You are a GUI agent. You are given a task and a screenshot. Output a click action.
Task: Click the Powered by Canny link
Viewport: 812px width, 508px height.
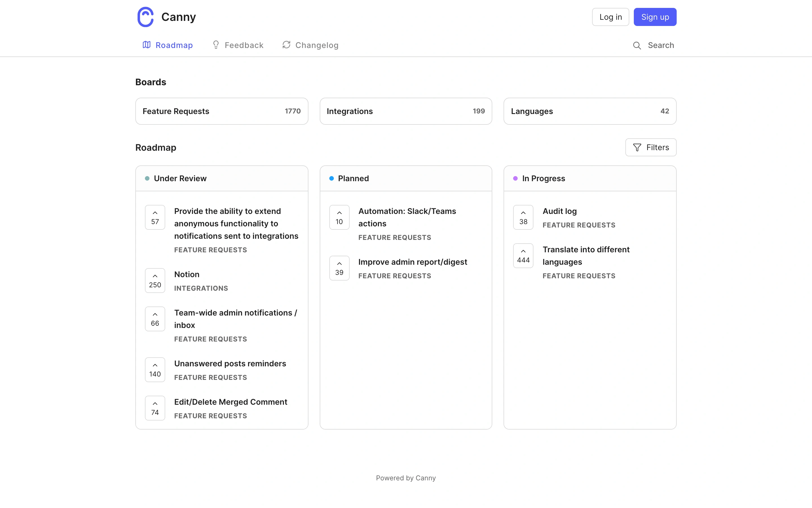pyautogui.click(x=406, y=478)
